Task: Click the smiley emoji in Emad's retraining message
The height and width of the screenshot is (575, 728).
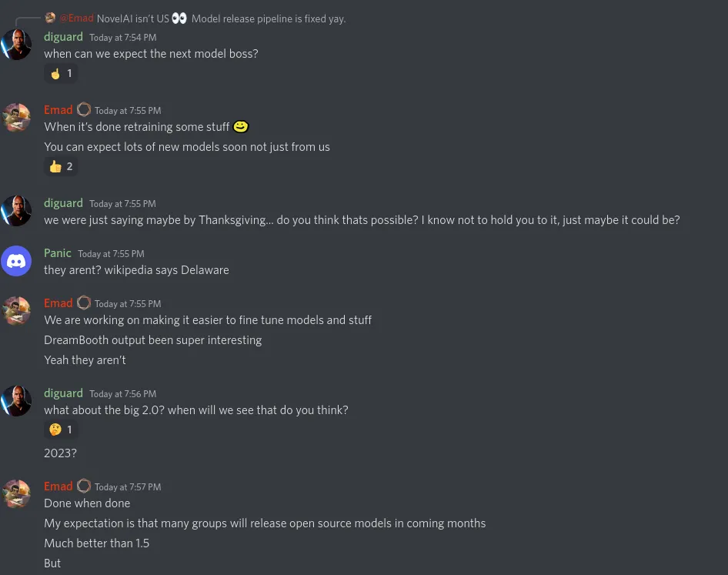Action: (x=240, y=126)
